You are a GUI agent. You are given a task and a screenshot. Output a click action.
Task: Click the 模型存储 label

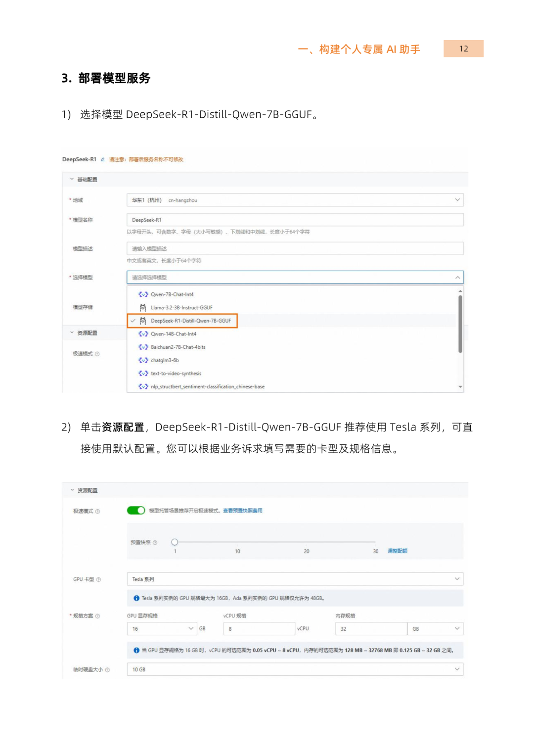tap(83, 307)
